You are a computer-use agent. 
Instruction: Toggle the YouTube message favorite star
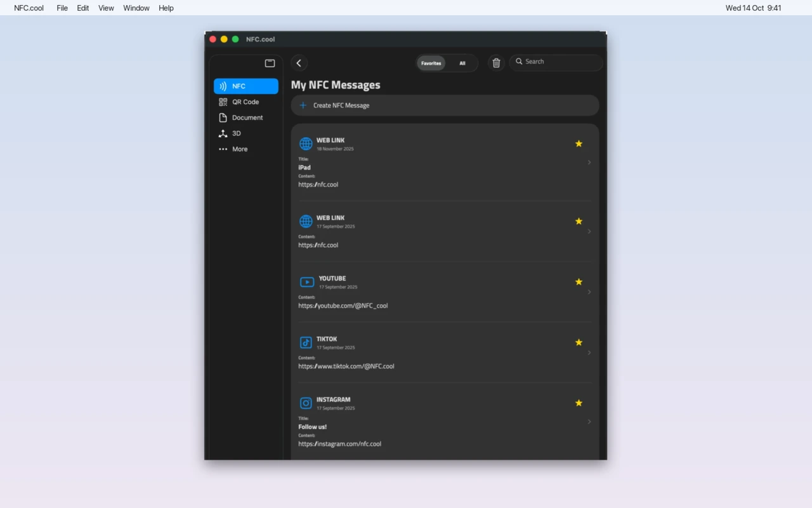point(579,282)
